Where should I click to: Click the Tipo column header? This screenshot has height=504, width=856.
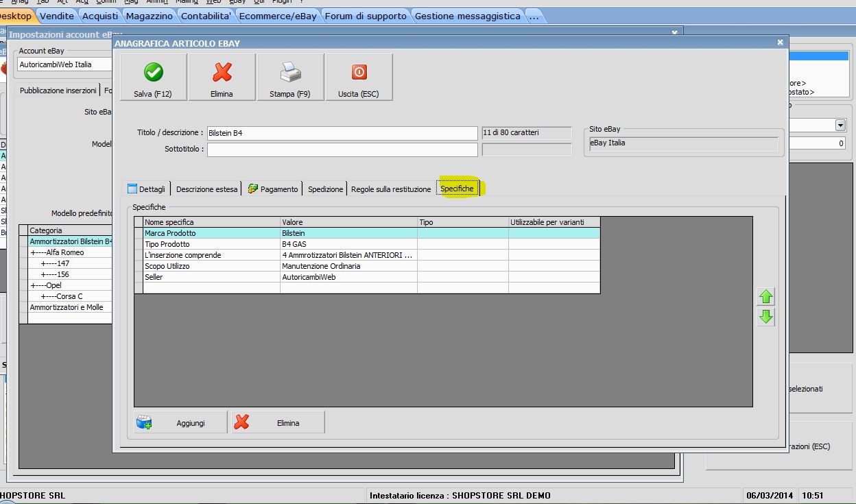click(463, 222)
